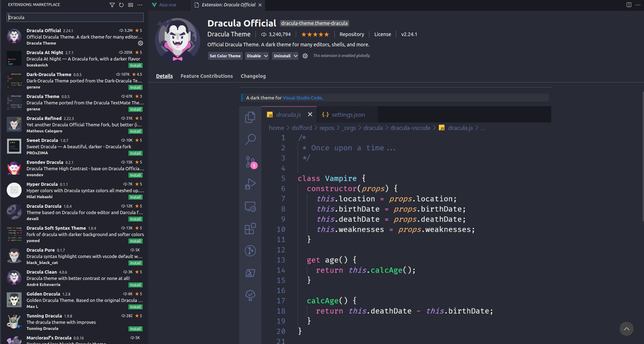Focus the extensions search box containing 'Dracula'
Image resolution: width=644 pixels, height=344 pixels.
75,17
